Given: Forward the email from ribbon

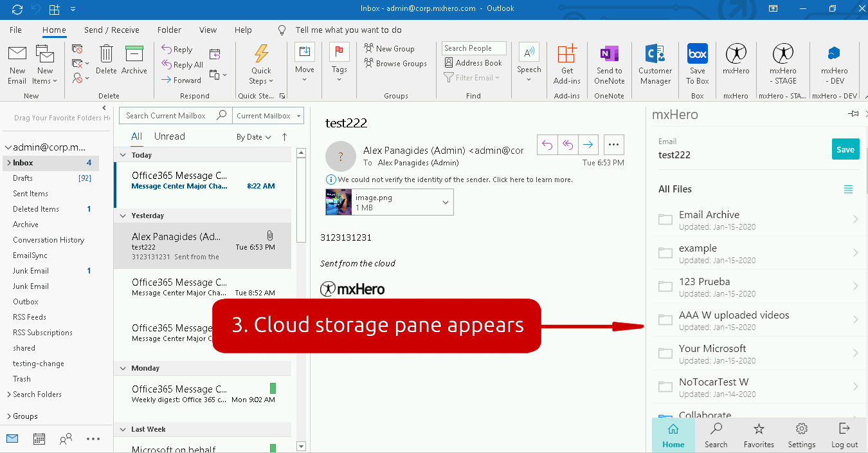Looking at the screenshot, I should tap(182, 80).
